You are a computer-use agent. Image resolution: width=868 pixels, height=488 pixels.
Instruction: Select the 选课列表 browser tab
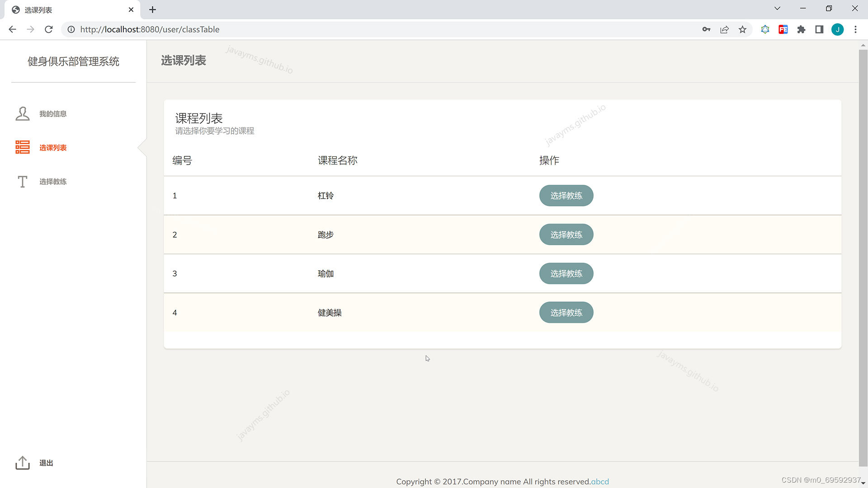click(72, 10)
